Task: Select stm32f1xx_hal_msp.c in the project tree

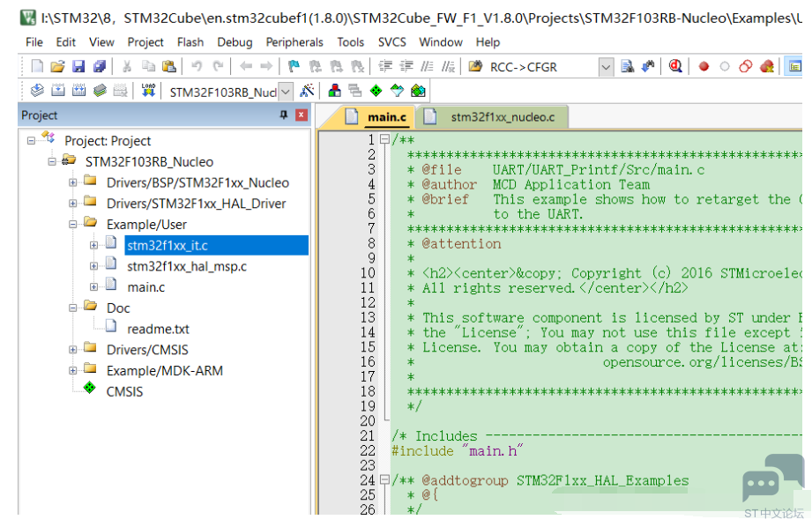Action: 186,266
